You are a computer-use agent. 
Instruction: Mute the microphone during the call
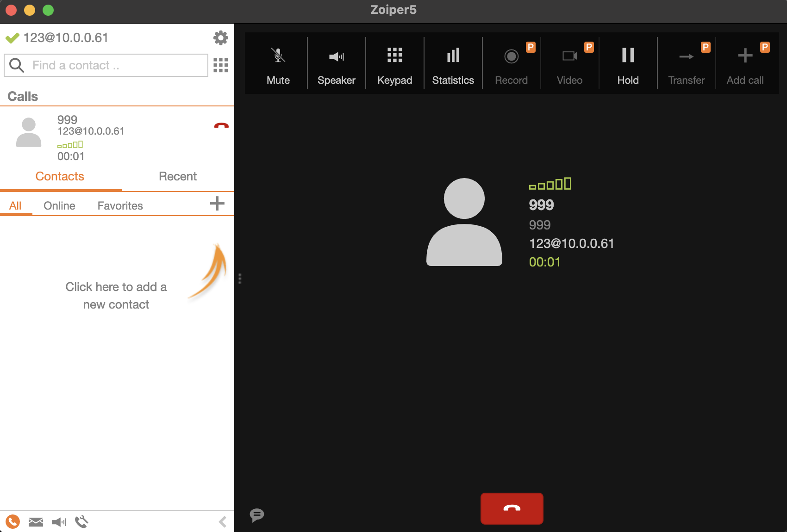point(278,64)
